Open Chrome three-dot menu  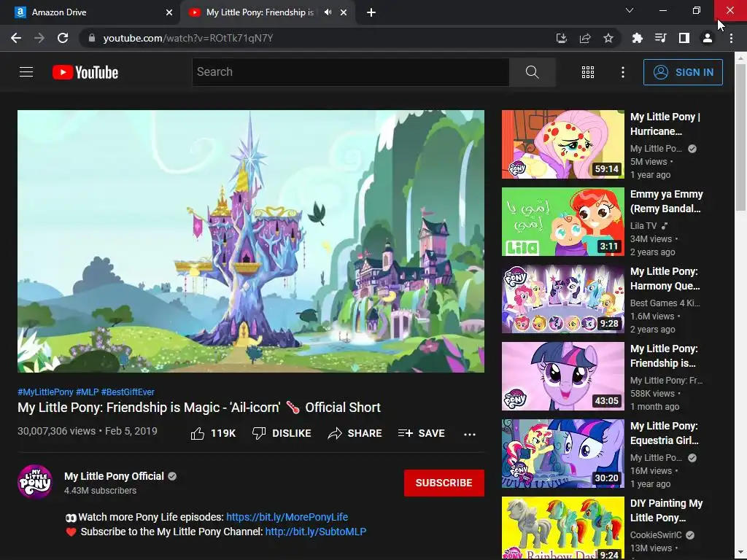click(731, 38)
